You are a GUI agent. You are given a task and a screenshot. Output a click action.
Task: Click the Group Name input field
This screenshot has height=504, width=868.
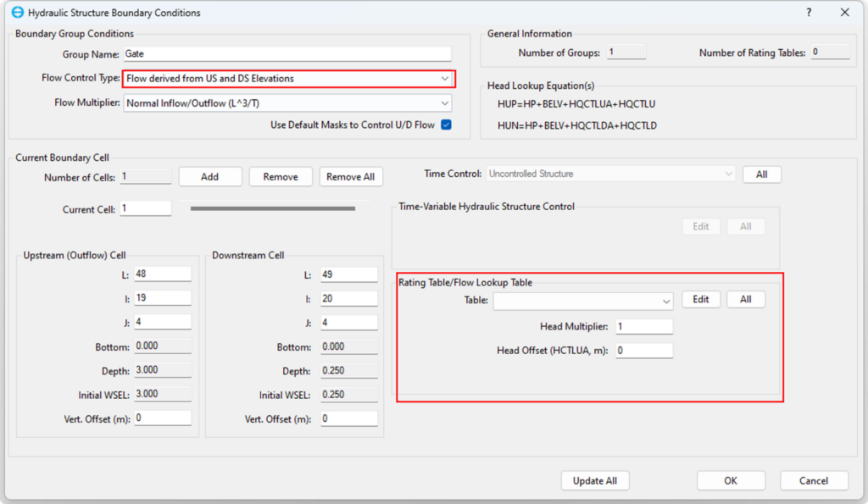click(287, 53)
